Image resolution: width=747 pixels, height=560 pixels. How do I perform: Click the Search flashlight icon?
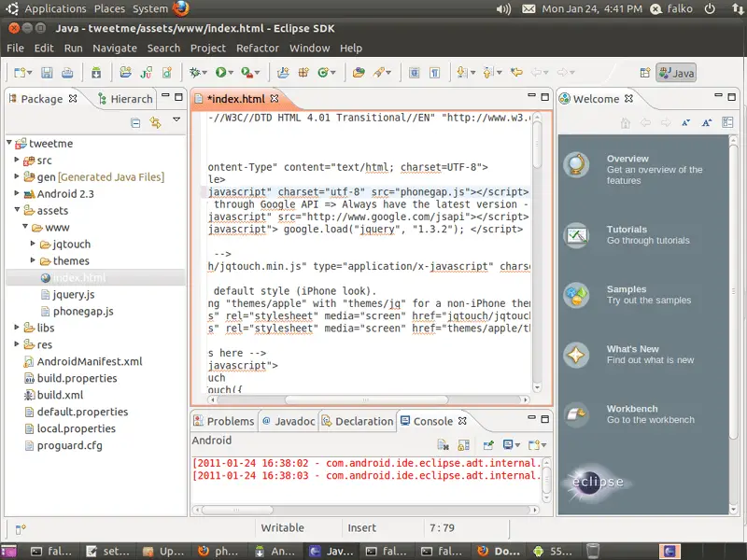[x=379, y=73]
